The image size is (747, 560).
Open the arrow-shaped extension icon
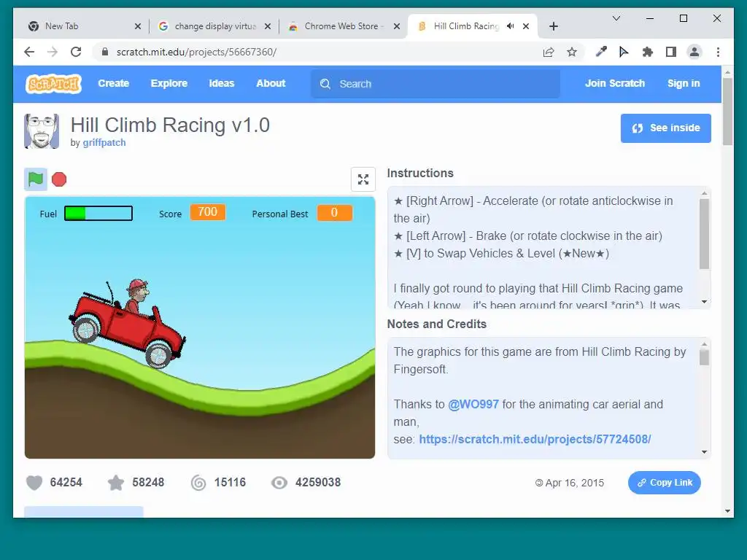click(624, 52)
